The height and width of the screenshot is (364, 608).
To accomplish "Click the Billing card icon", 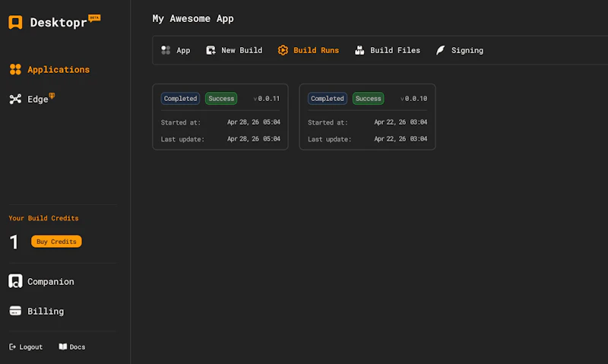I will (15, 311).
